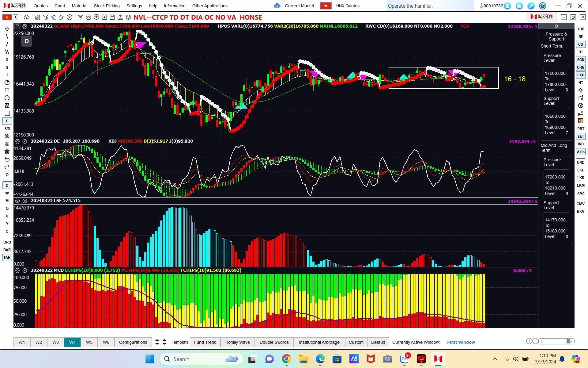
Task: Toggle the SGN indicator button
Action: (x=581, y=59)
